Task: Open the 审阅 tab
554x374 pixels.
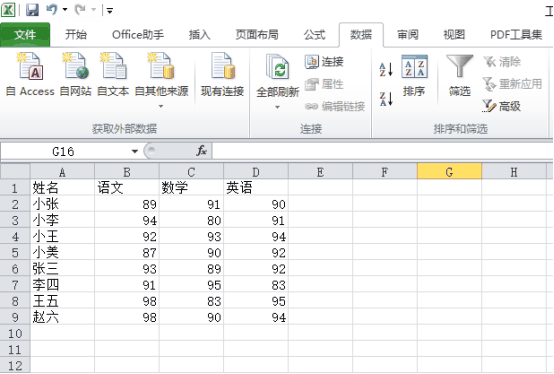Action: pyautogui.click(x=408, y=35)
